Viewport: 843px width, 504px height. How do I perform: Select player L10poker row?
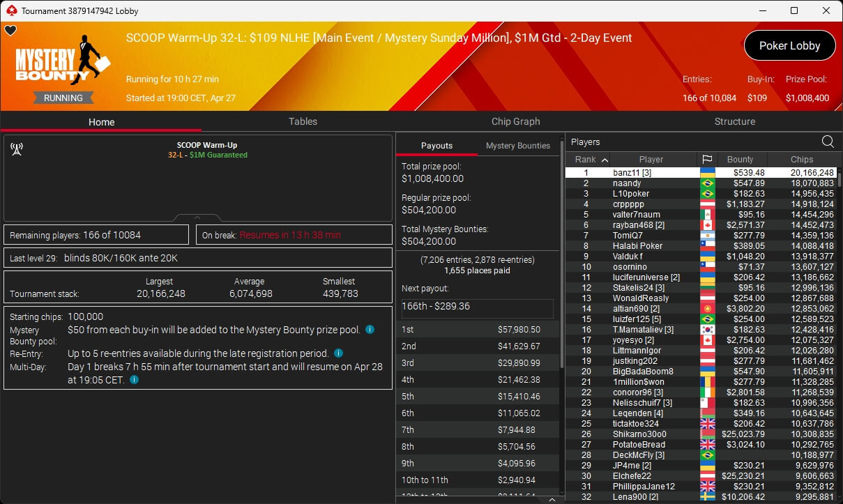pyautogui.click(x=701, y=194)
